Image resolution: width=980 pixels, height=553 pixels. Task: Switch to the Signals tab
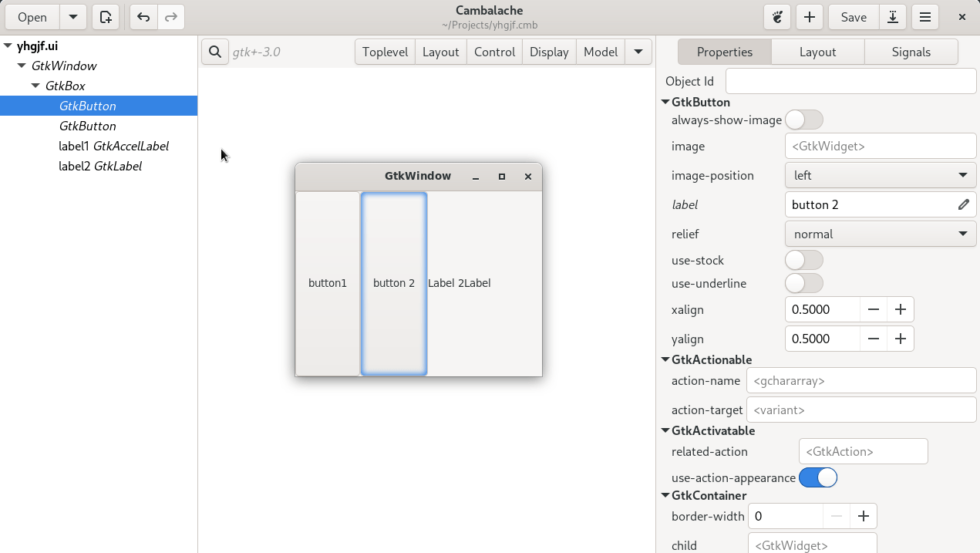(911, 52)
